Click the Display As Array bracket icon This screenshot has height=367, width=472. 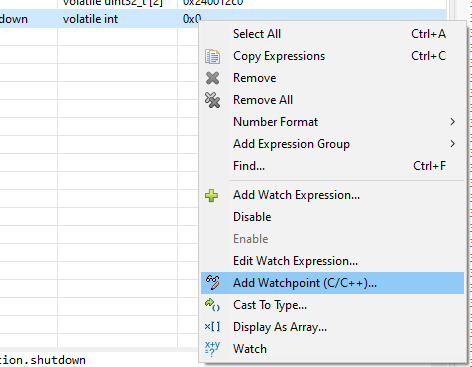pos(212,327)
